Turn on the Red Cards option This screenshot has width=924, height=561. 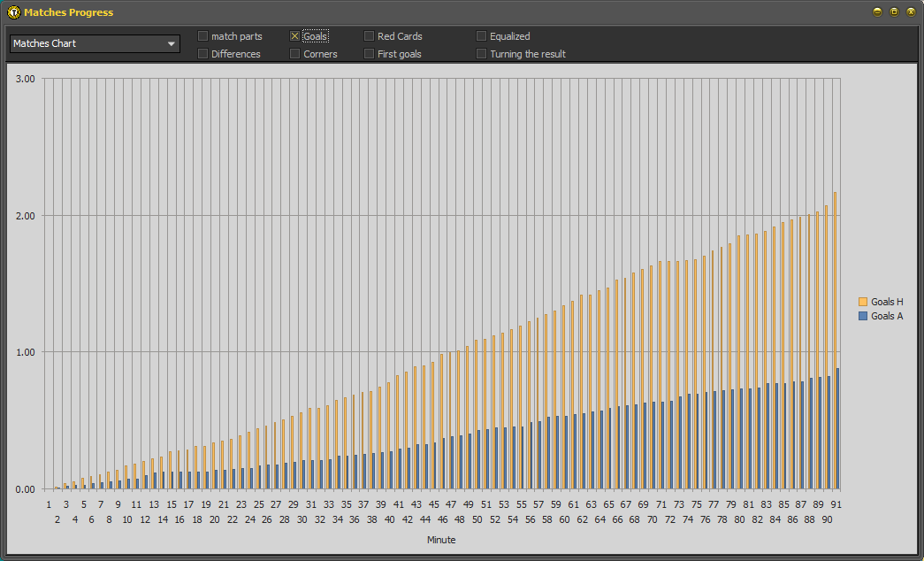pos(370,36)
